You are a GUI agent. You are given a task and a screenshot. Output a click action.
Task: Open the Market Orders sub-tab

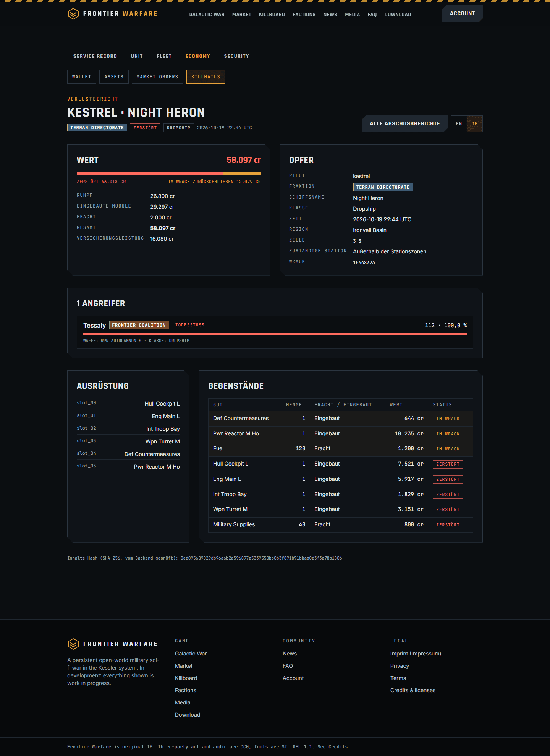tap(157, 77)
